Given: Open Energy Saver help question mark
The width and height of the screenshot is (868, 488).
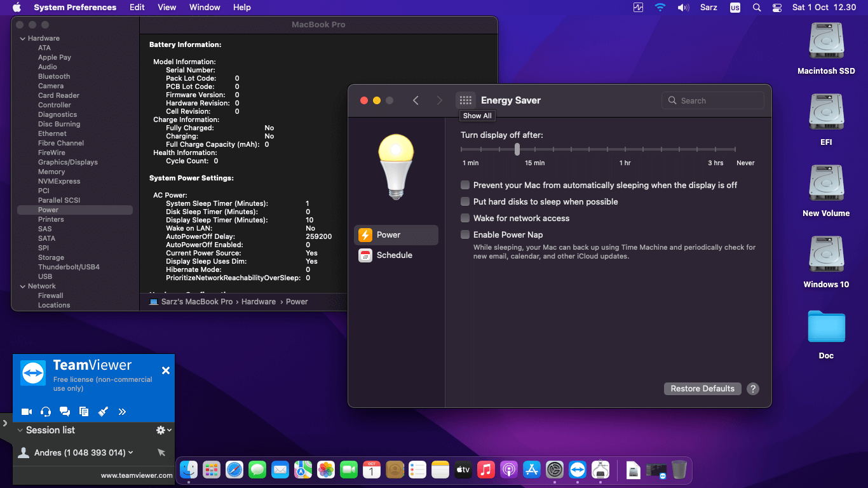Looking at the screenshot, I should (x=753, y=389).
